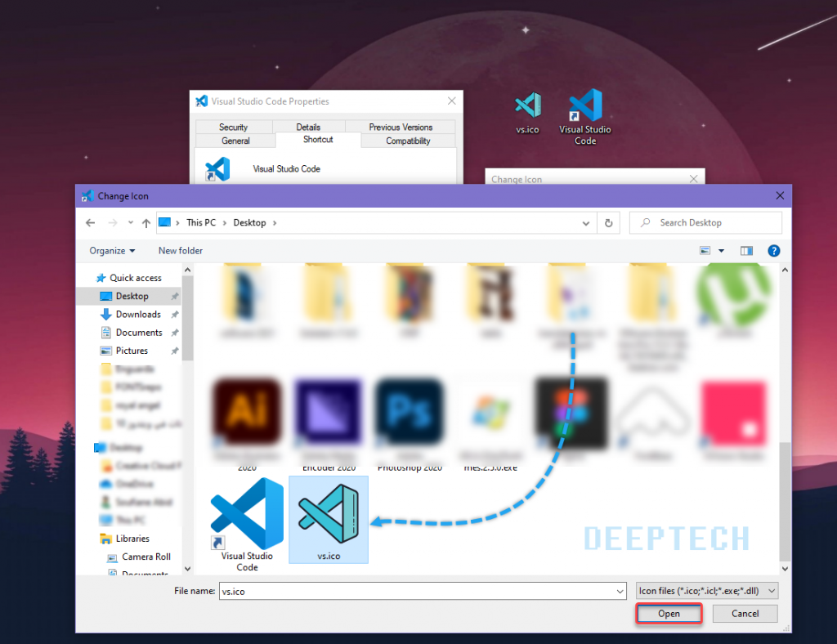The width and height of the screenshot is (837, 644).
Task: Open the Icon files type filter dropdown
Action: (707, 591)
